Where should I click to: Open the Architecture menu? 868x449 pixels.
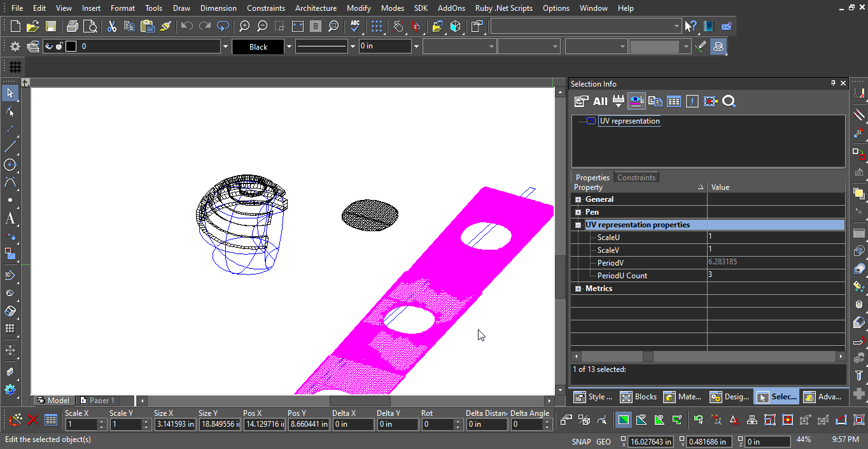[316, 8]
